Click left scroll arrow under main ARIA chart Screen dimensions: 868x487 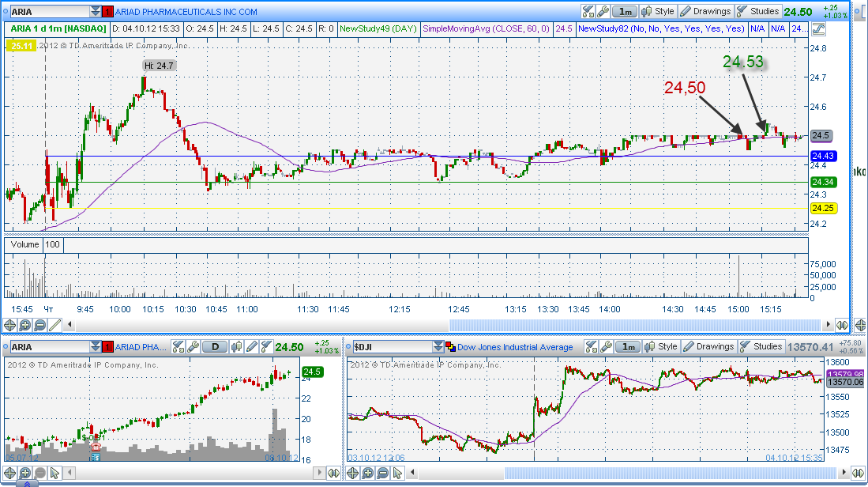pyautogui.click(x=70, y=325)
